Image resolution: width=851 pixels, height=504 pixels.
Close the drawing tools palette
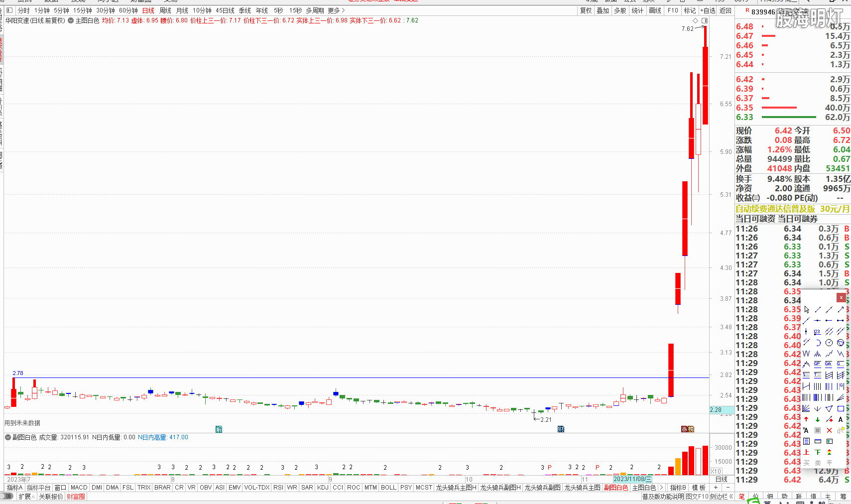[841, 298]
